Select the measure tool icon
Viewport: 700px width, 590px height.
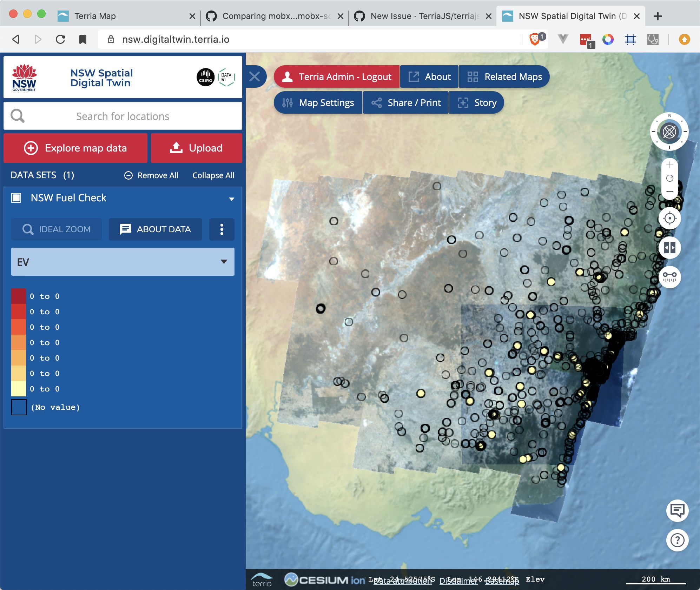(670, 277)
